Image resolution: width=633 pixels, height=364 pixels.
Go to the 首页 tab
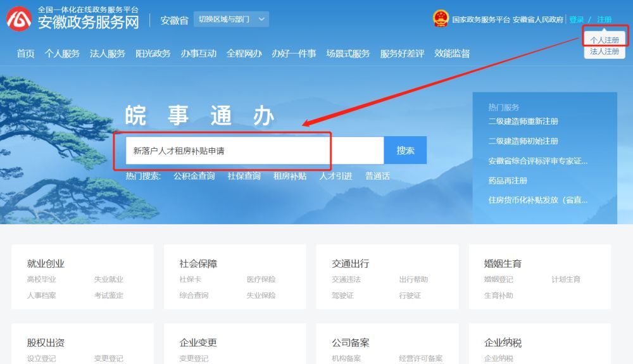pyautogui.click(x=25, y=54)
